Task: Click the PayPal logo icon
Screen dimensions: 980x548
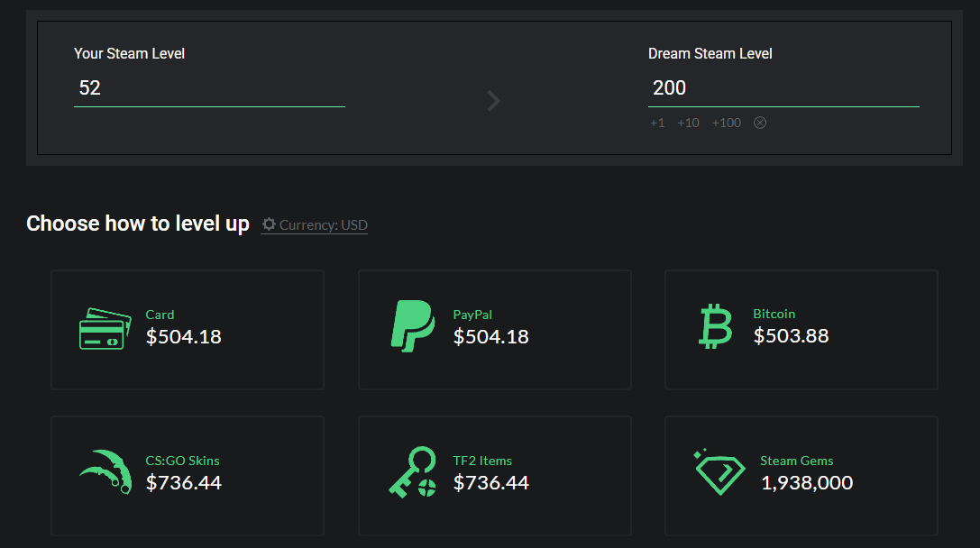Action: point(413,326)
